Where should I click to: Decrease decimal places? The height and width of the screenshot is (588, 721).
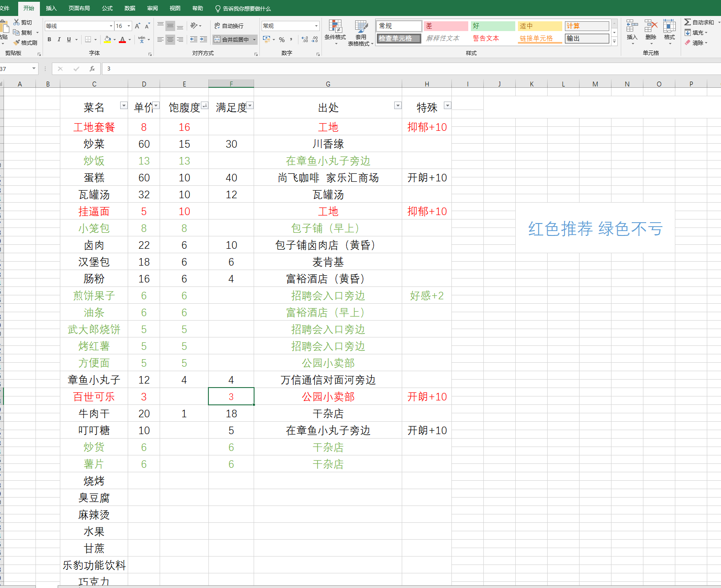314,39
